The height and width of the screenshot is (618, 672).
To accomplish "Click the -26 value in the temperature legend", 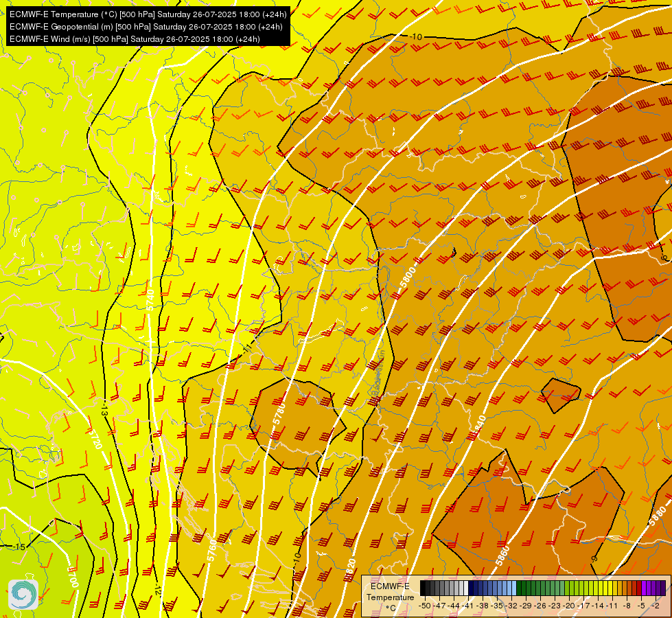I will [x=540, y=606].
